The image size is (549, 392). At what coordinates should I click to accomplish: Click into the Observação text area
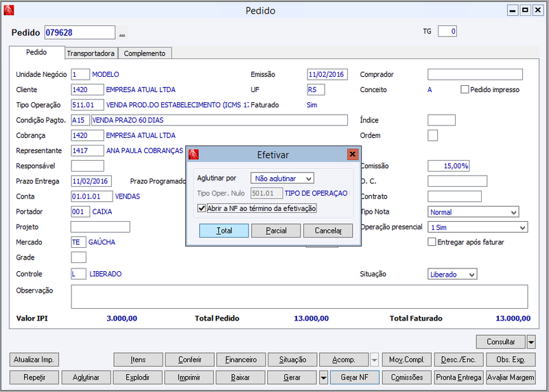click(x=299, y=297)
